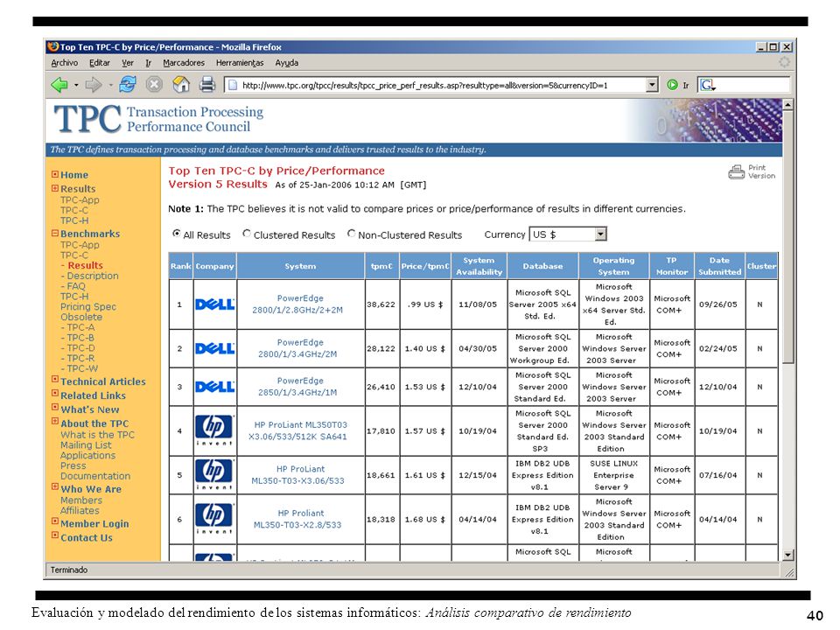Click the HP logo in rank 4 row
The height and width of the screenshot is (630, 840).
[x=214, y=430]
